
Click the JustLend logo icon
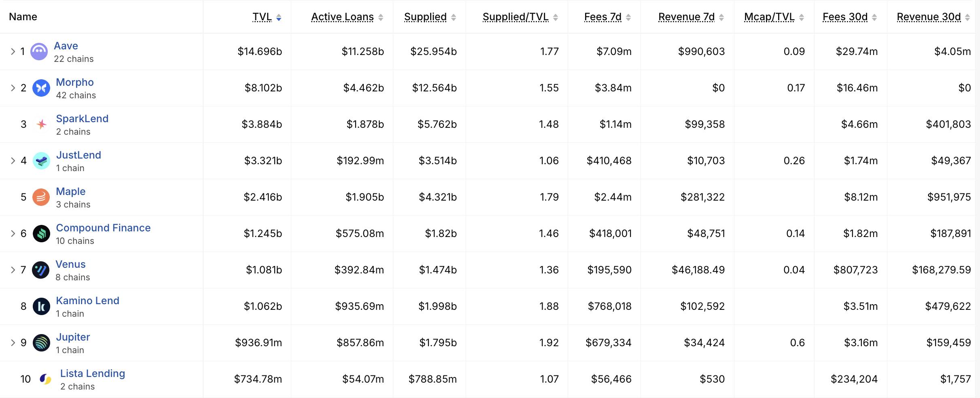[41, 161]
